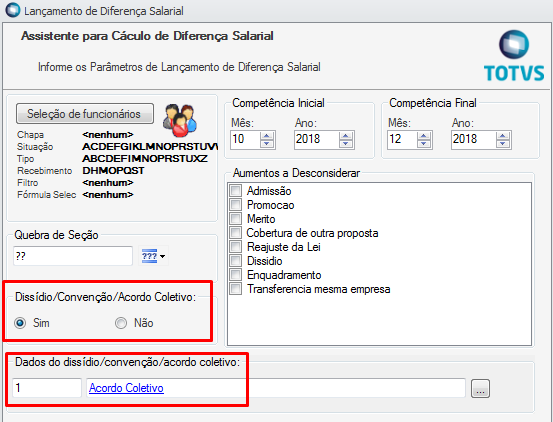The image size is (553, 422).
Task: Click the Situação value ACDEFGIKLMNOPRSTUV
Action: coord(150,147)
